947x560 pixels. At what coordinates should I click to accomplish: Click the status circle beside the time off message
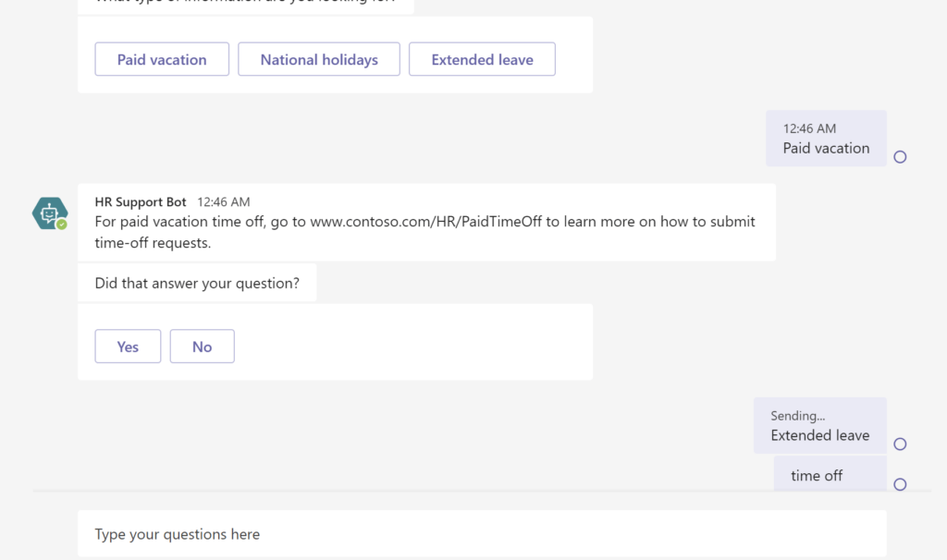900,484
